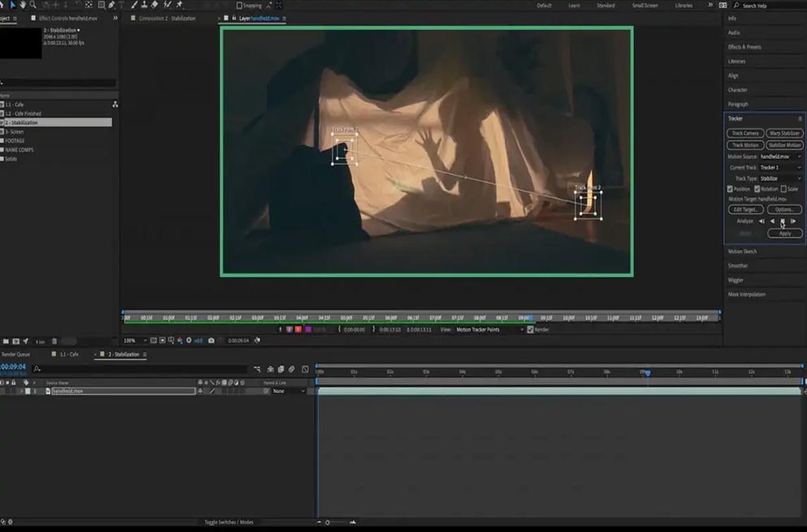Switch to the Default workspace
Image resolution: width=807 pixels, height=532 pixels.
544,6
